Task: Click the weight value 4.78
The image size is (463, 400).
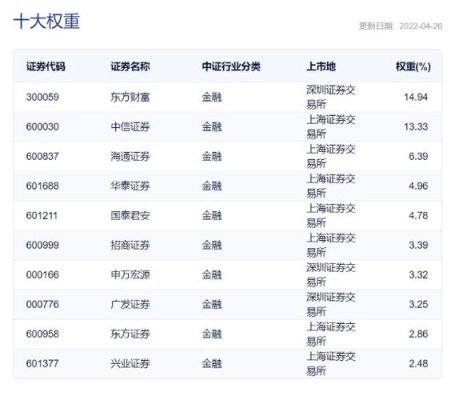Action: tap(418, 216)
